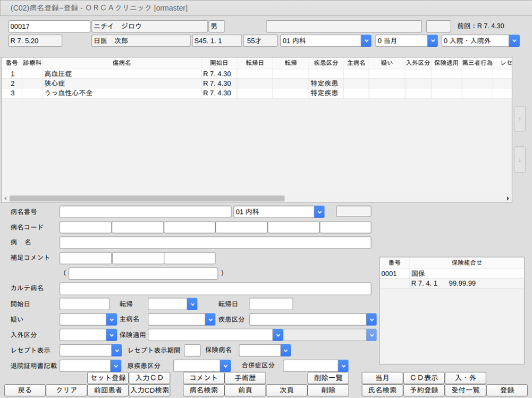Screen dimensions: 532x398
Task: Click the セット登録 button
Action: click(108, 378)
